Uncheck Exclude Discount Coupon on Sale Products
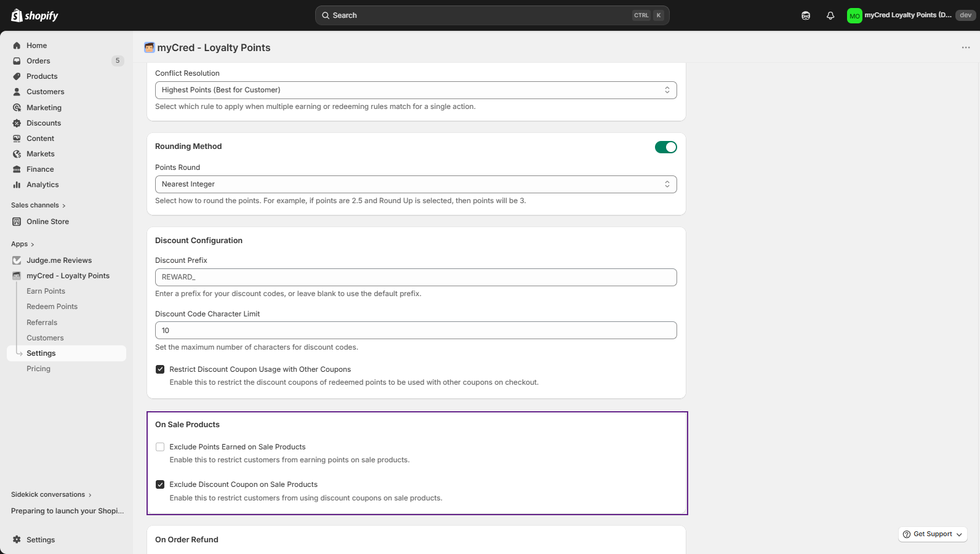Viewport: 980px width, 554px height. pos(160,484)
